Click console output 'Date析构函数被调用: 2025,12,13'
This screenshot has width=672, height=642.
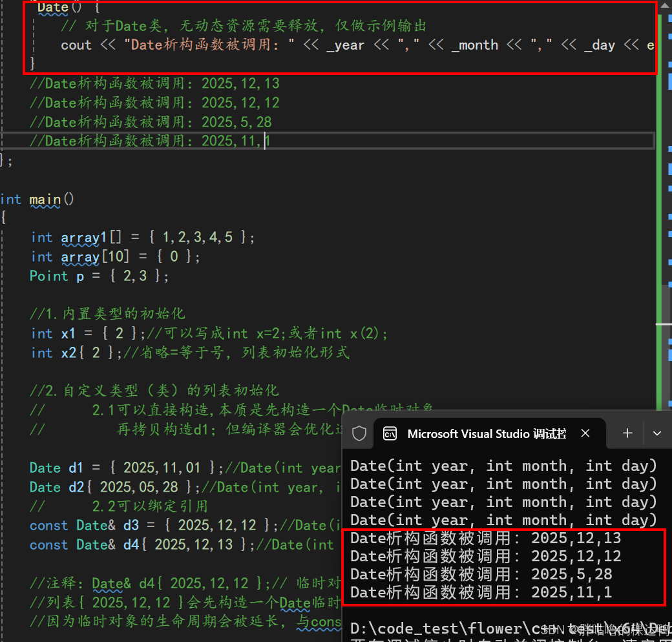pyautogui.click(x=485, y=539)
